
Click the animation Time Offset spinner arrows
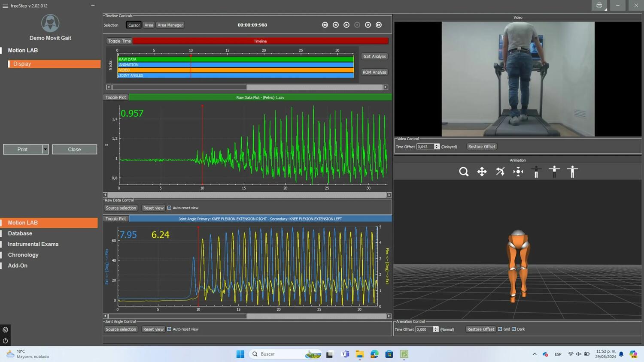436,329
